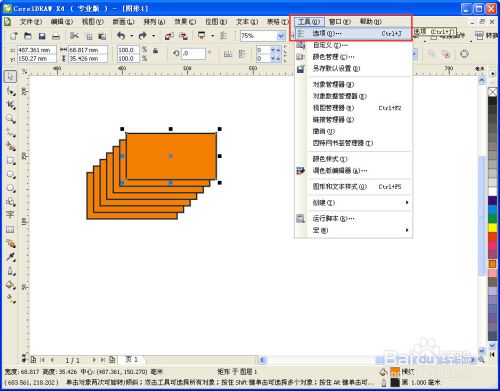This screenshot has width=500, height=391.
Task: Click the orange fill swatch in status bar
Action: coord(395,372)
